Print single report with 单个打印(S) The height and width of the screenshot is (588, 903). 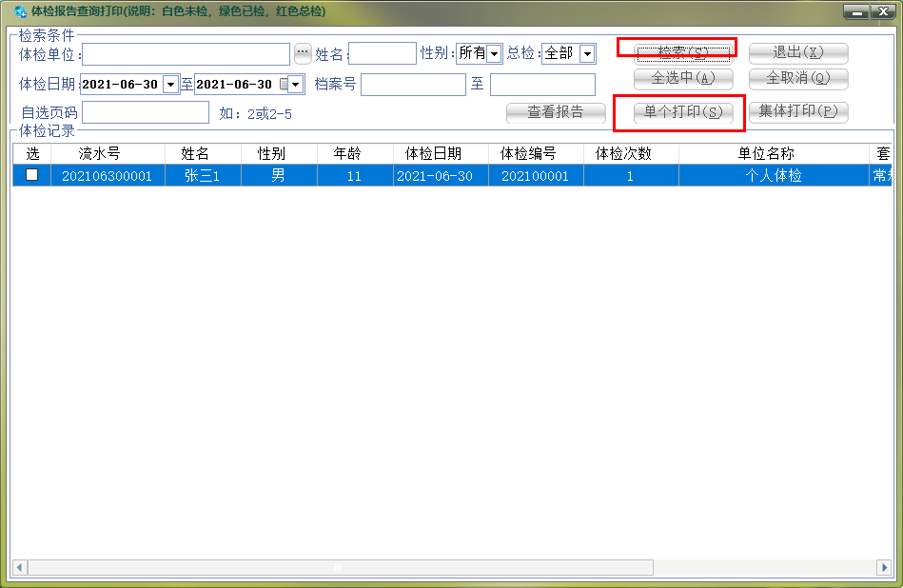click(683, 112)
